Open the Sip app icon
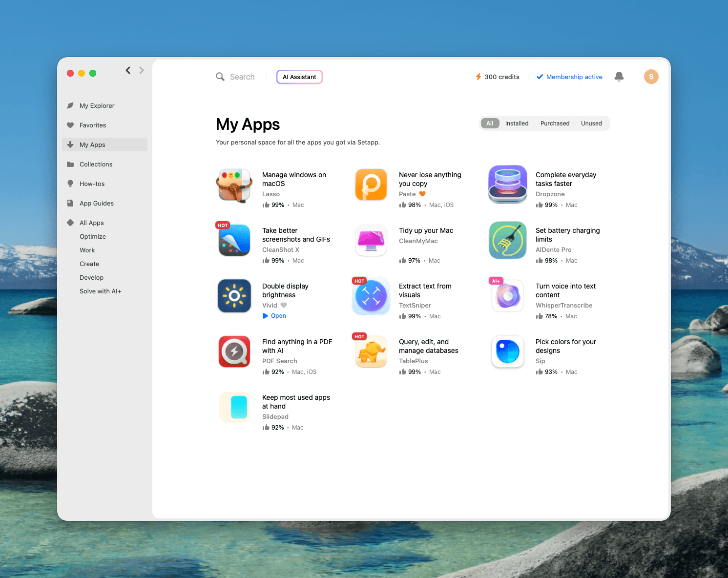This screenshot has height=578, width=728. [508, 351]
